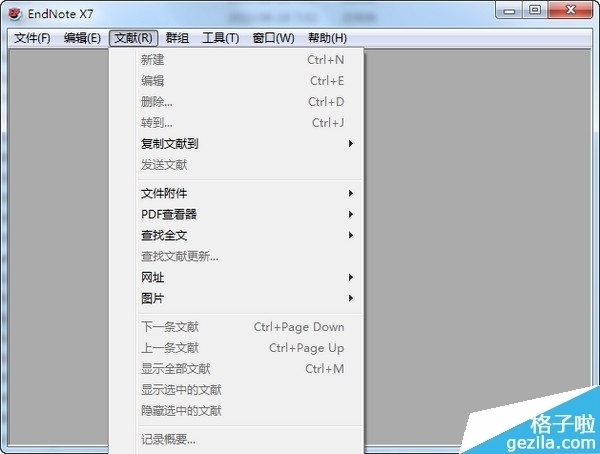Open the 编辑(E) menu

[82, 38]
